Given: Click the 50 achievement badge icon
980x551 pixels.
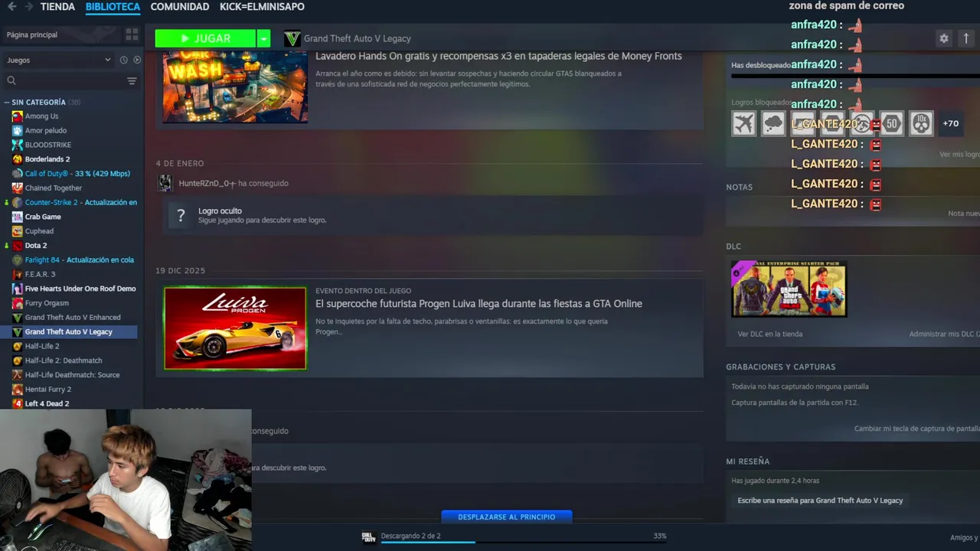Looking at the screenshot, I should coord(891,123).
